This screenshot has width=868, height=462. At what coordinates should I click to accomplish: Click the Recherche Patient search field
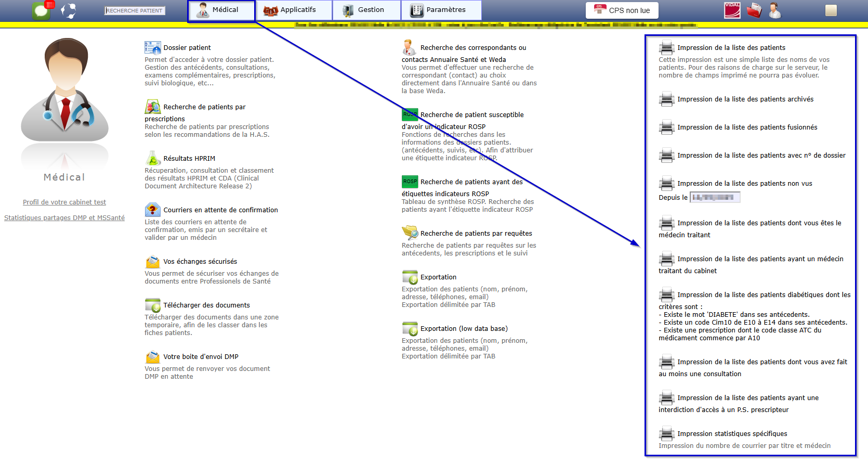(135, 10)
